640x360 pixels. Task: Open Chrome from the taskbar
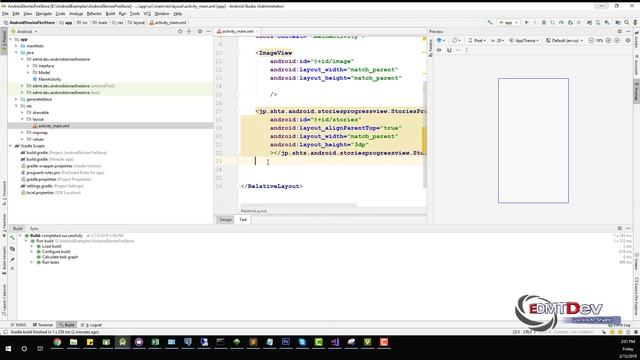[57, 342]
